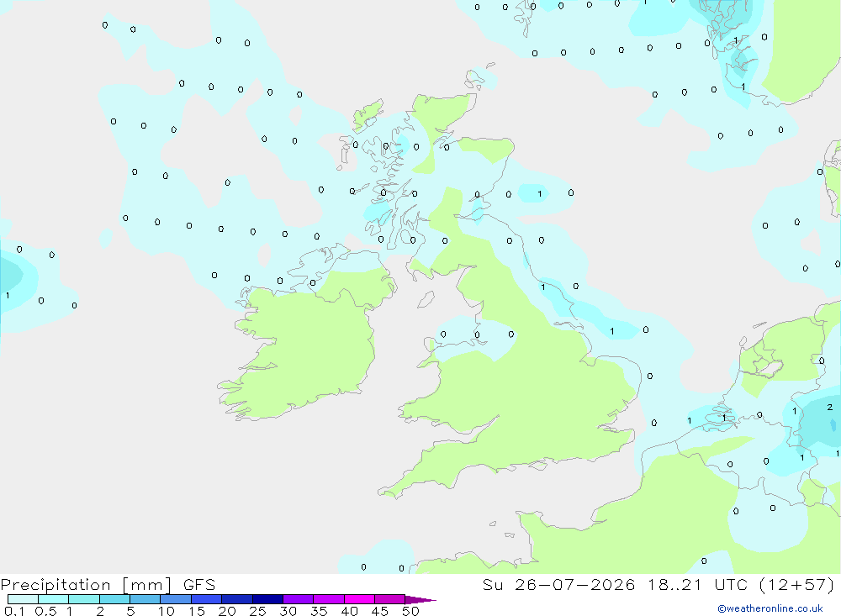841x616 pixels.
Task: Select the 2–5 mm legend color swatch
Action: point(114,599)
